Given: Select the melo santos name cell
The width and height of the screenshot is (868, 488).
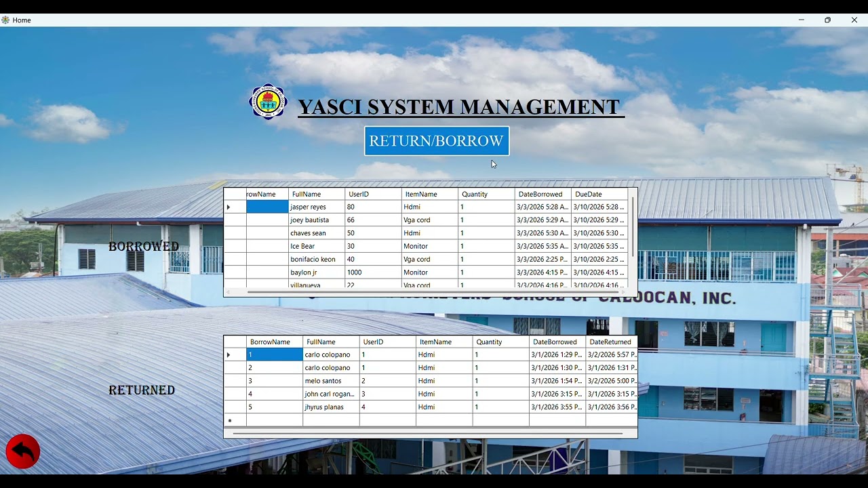Looking at the screenshot, I should coord(331,381).
